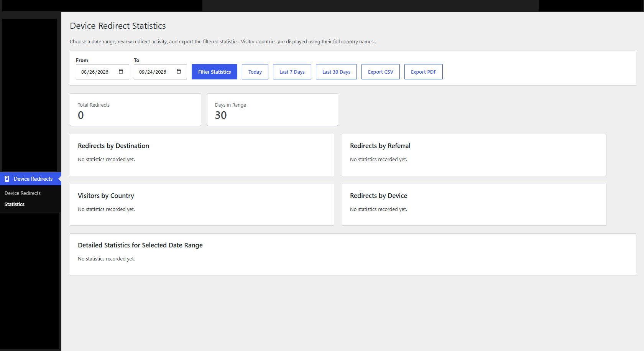Click the Visitors by Country heading

[106, 196]
